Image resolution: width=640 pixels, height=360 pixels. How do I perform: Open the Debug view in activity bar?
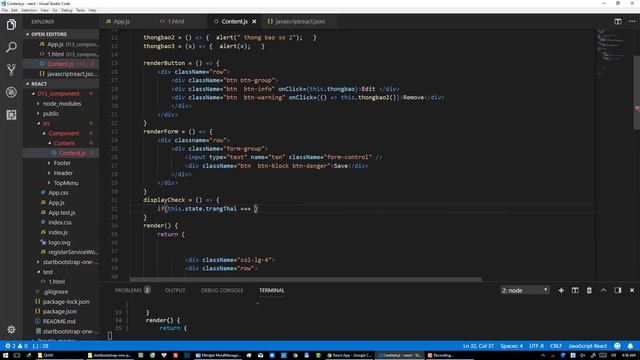[11, 92]
